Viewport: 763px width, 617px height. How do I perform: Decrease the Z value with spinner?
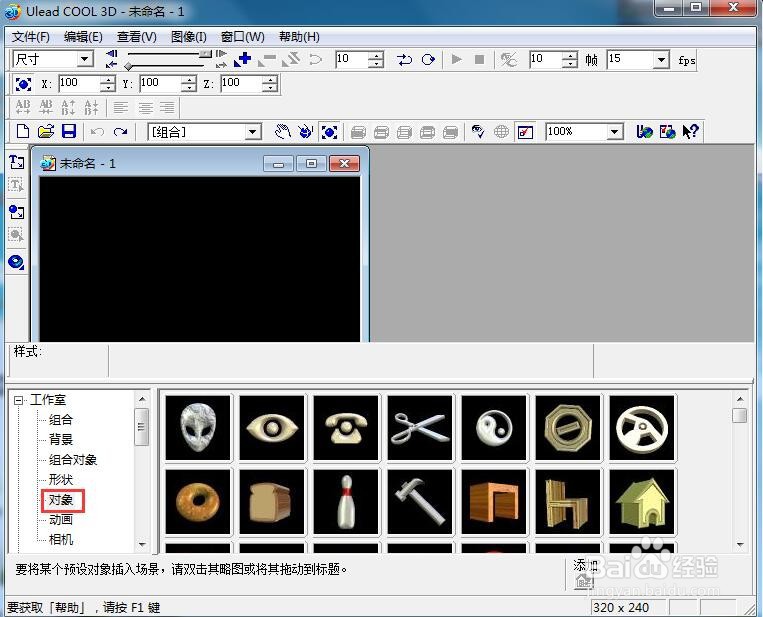(x=270, y=88)
